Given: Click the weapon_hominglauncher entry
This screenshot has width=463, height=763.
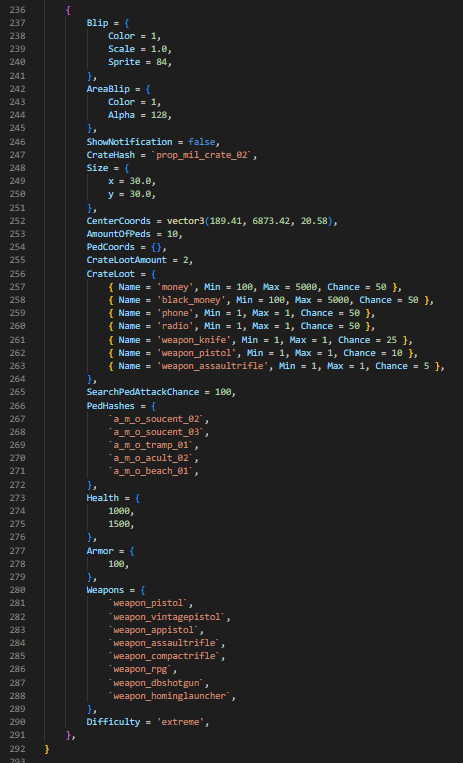Looking at the screenshot, I should click(169, 696).
